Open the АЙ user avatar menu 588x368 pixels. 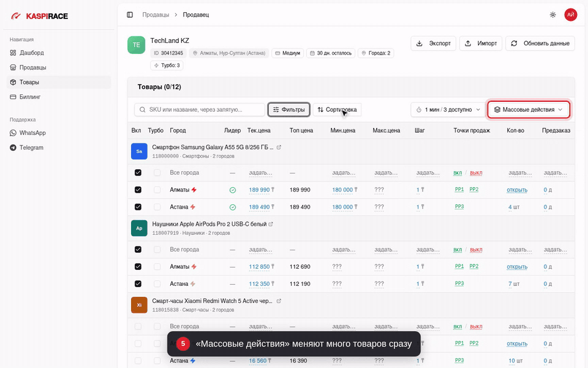tap(570, 15)
